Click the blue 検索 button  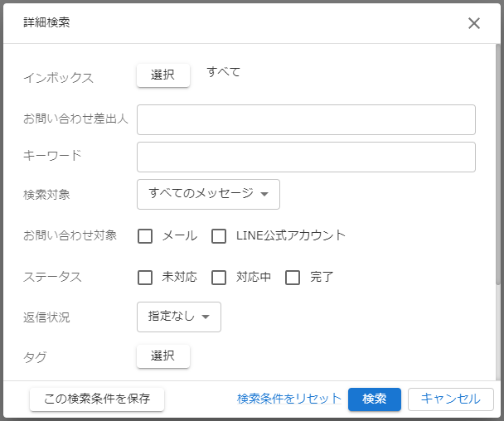[x=375, y=399]
